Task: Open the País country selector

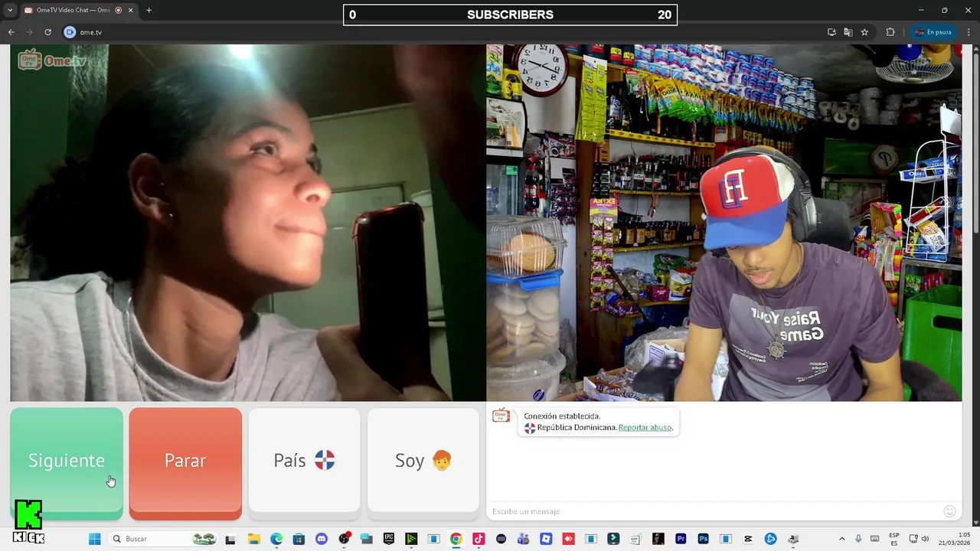Action: [x=304, y=460]
